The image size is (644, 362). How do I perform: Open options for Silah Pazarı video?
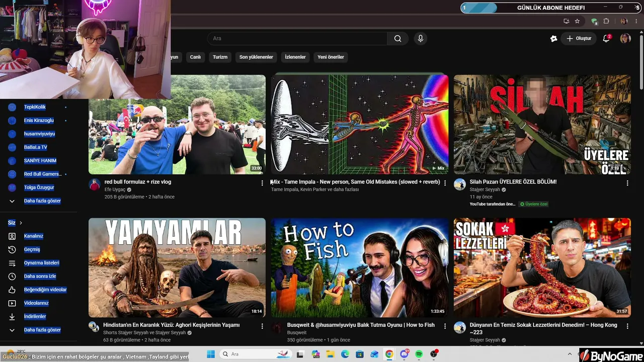[627, 183]
